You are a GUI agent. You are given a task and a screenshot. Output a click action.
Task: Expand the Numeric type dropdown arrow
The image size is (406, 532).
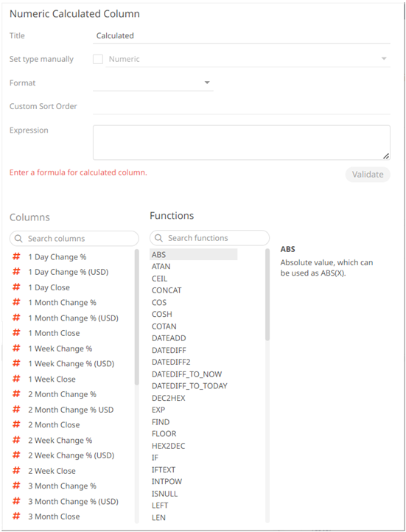tap(384, 59)
